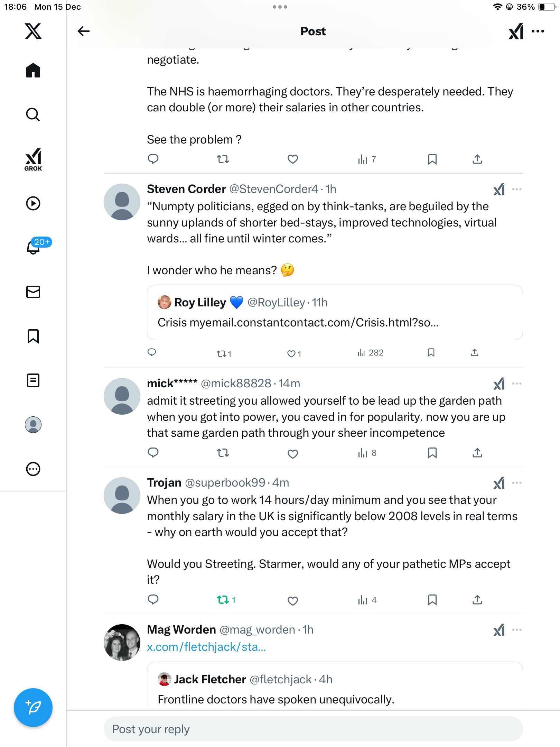Open more options on Trojan's reply
The width and height of the screenshot is (560, 747).
coord(517,483)
